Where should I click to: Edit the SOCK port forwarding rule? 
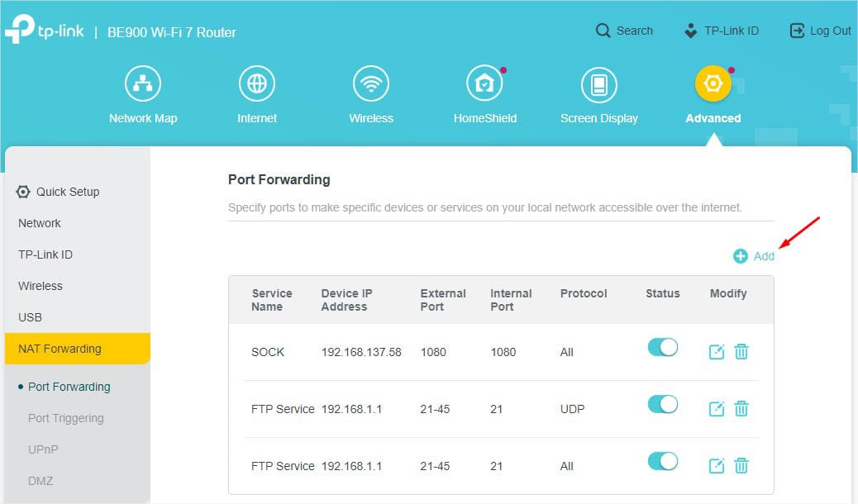[x=716, y=351]
